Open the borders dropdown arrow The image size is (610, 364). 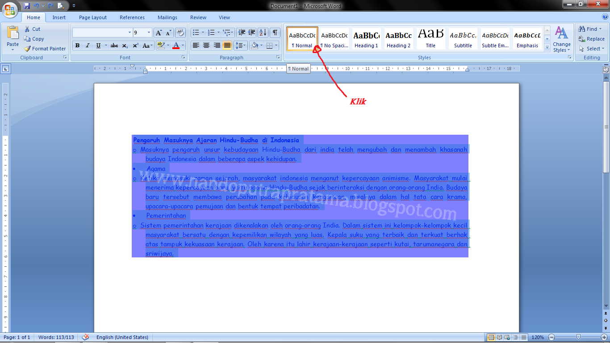click(x=276, y=45)
